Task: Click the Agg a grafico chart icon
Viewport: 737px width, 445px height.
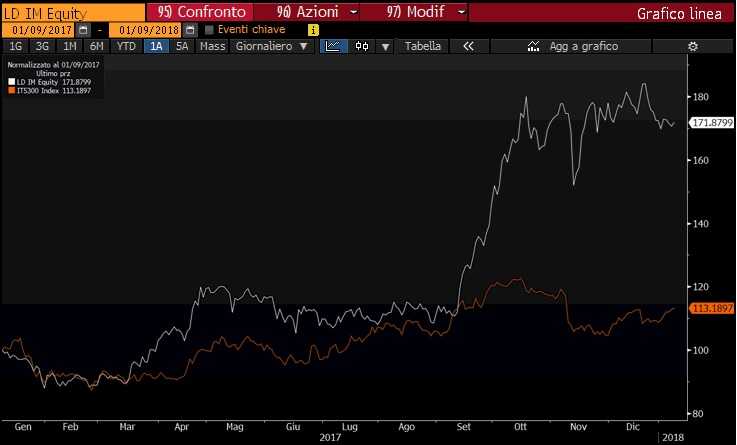Action: pyautogui.click(x=533, y=46)
